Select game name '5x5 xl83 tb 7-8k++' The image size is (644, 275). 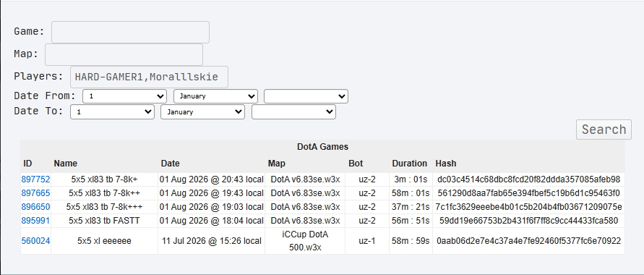point(104,193)
